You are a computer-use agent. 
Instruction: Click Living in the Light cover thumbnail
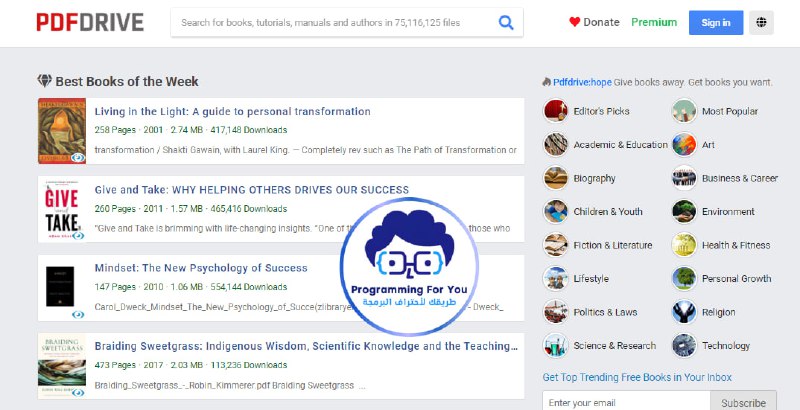click(x=62, y=131)
